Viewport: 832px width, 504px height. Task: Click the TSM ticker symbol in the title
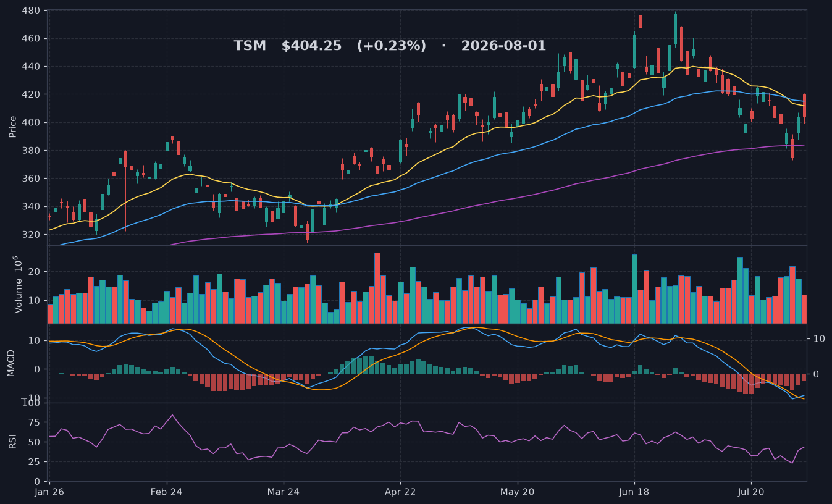(250, 46)
